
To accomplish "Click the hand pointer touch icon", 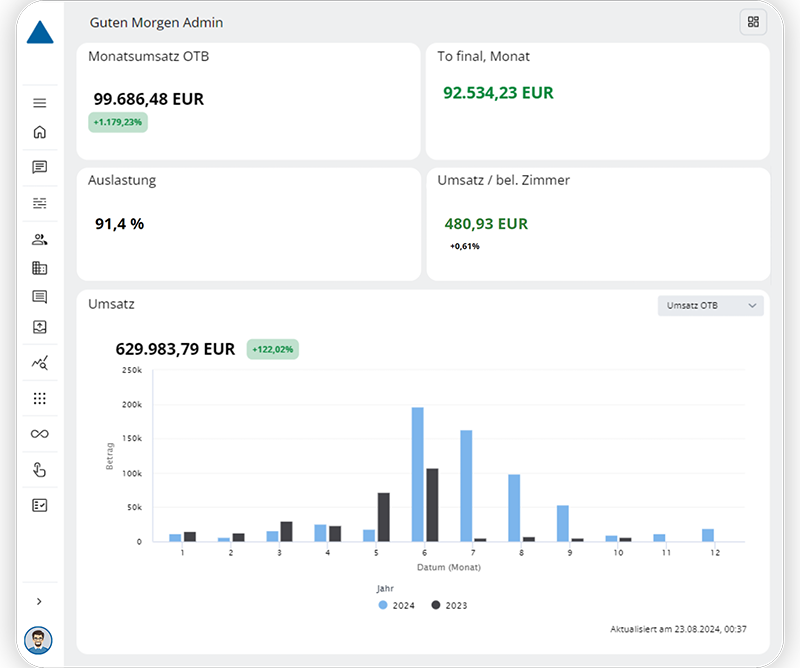I will [40, 470].
